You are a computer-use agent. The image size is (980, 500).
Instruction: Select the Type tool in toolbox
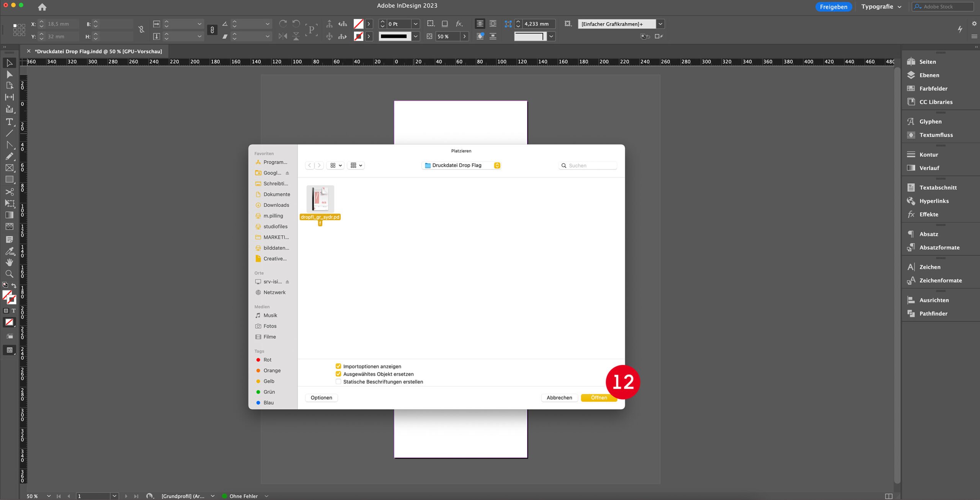(x=9, y=122)
